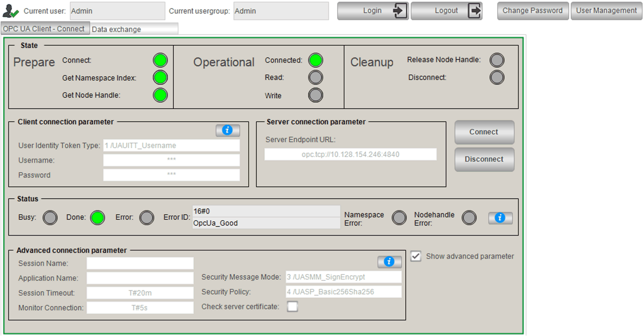Click the info icon in Status section
This screenshot has height=336, width=644.
(x=500, y=218)
